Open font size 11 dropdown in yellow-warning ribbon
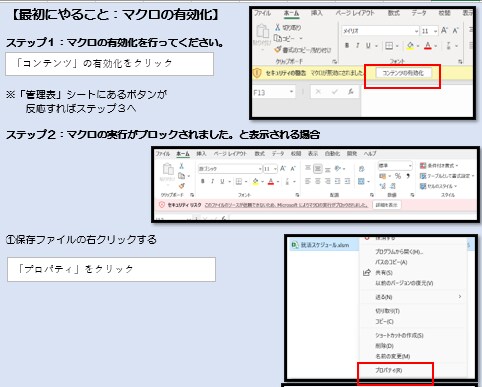The height and width of the screenshot is (387, 482). [x=436, y=31]
